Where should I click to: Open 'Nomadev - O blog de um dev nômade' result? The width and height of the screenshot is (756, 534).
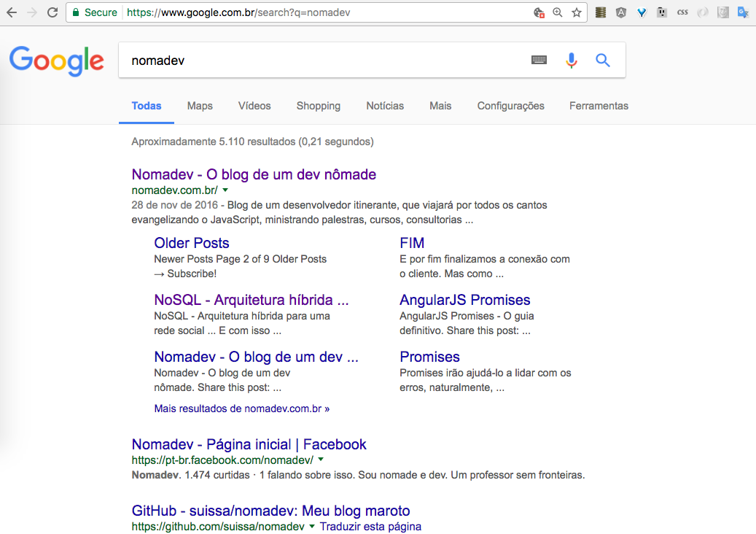point(254,174)
